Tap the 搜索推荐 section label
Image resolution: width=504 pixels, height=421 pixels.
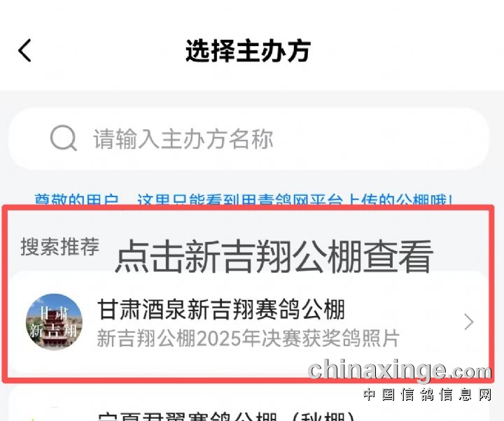click(59, 247)
